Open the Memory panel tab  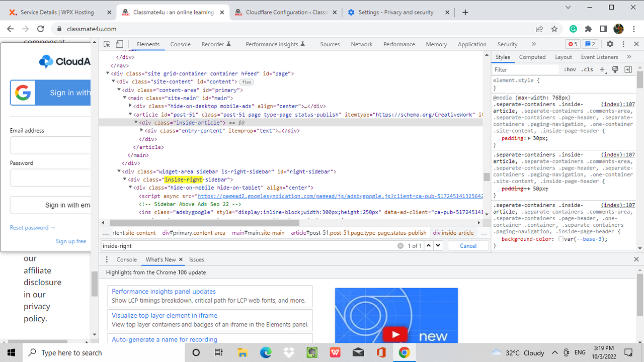[x=436, y=44]
